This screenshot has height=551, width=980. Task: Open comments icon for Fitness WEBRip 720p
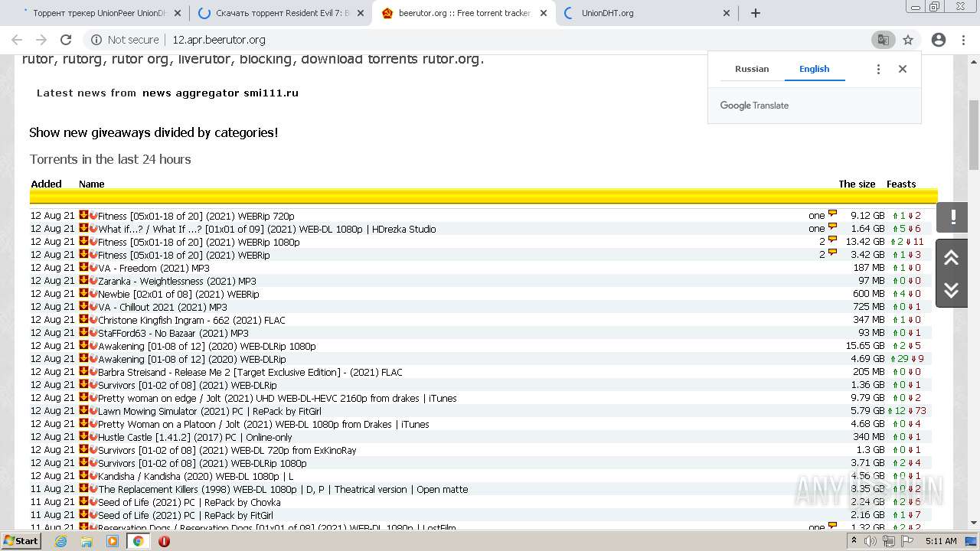click(x=832, y=214)
